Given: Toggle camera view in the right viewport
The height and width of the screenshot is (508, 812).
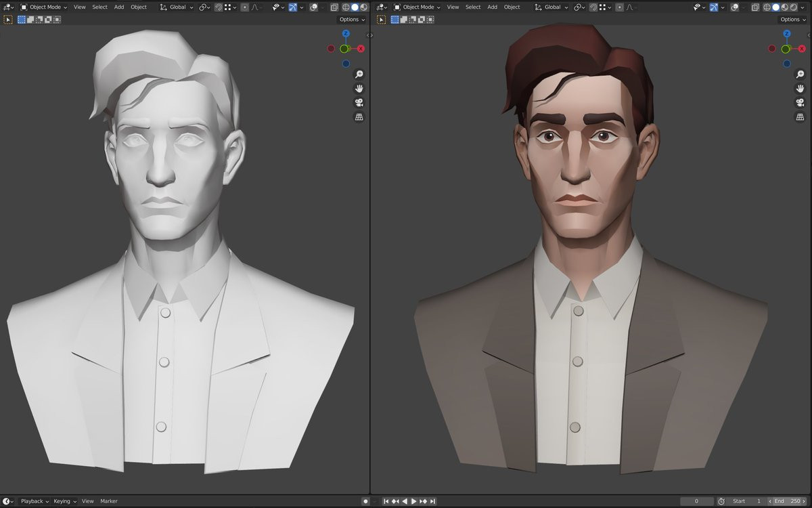Looking at the screenshot, I should [800, 103].
